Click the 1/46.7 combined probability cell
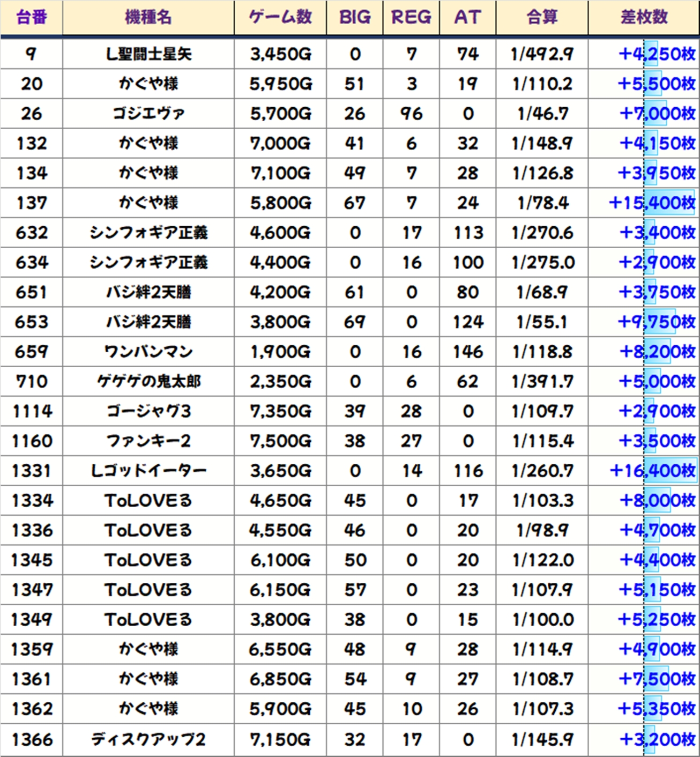700x757 pixels. tap(542, 114)
